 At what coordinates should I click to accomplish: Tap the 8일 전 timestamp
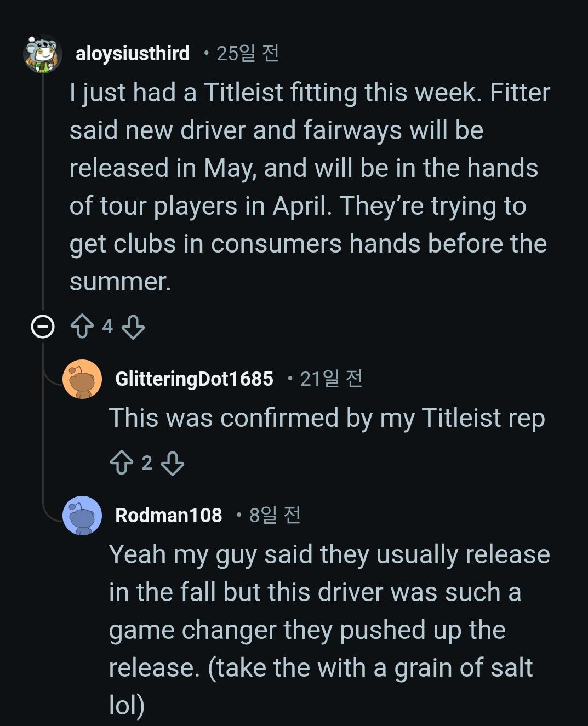tap(275, 515)
